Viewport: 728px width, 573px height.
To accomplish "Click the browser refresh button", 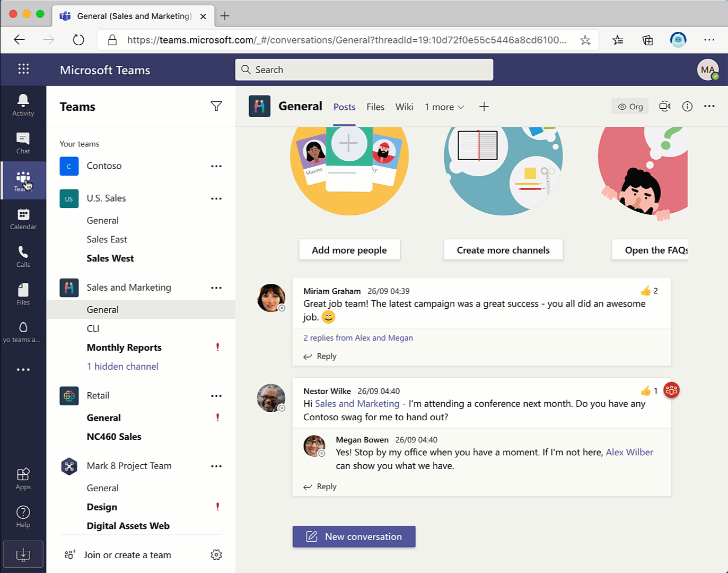I will [x=78, y=40].
